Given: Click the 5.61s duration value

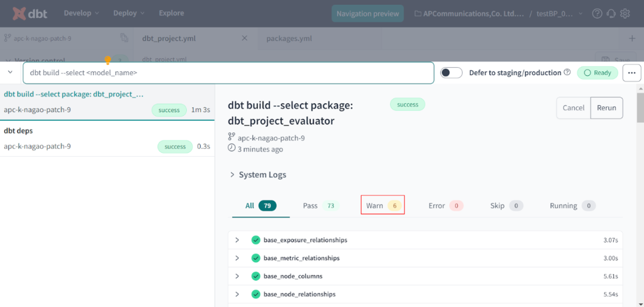Looking at the screenshot, I should pyautogui.click(x=611, y=276).
